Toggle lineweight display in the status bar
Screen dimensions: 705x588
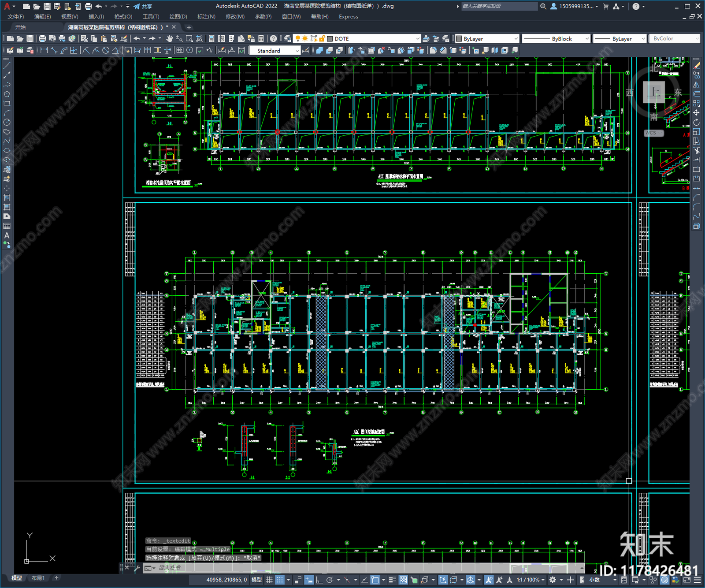(x=392, y=580)
